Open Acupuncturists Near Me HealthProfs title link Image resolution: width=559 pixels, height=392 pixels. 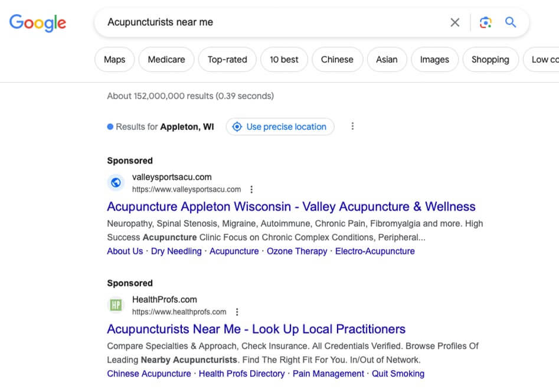pos(256,329)
